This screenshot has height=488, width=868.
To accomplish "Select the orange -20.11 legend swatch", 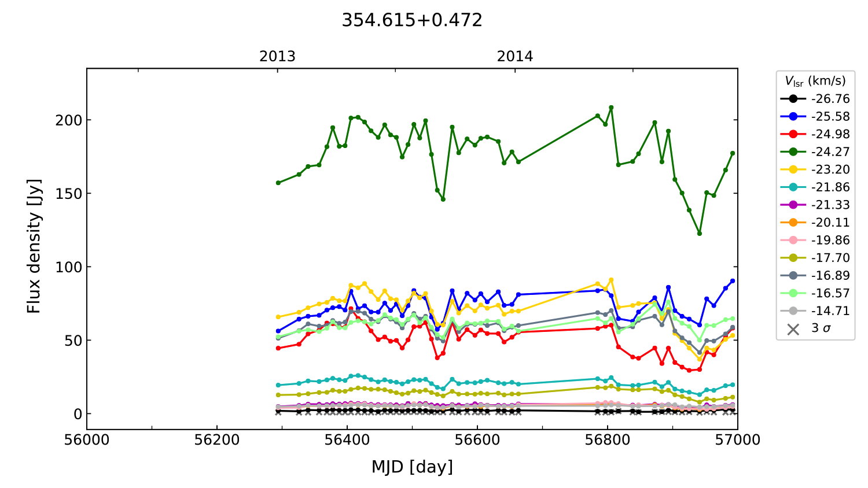I will (x=793, y=223).
